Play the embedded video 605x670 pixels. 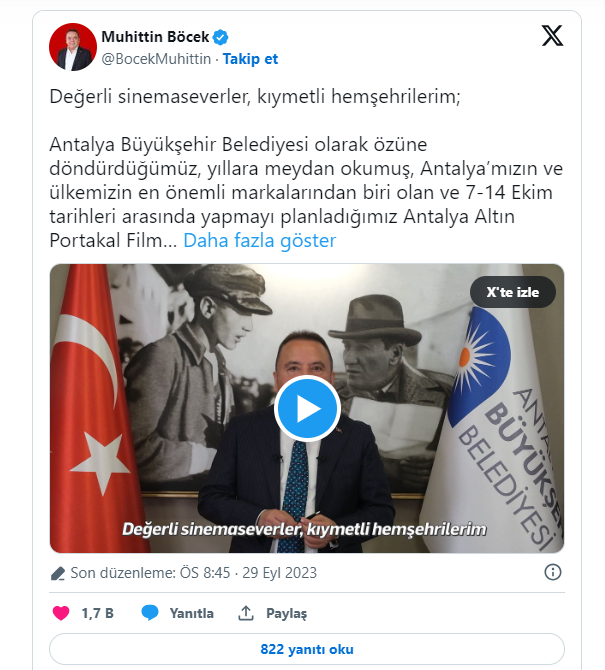click(307, 408)
